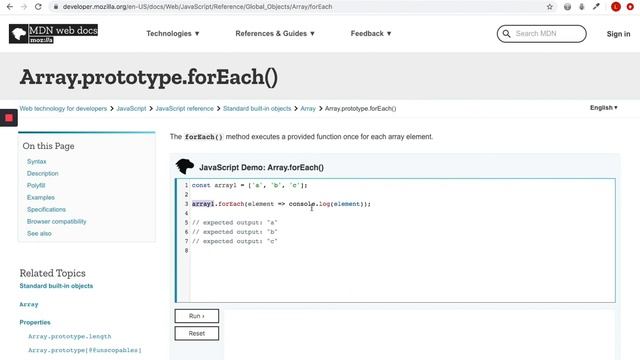This screenshot has height=360, width=640.
Task: Focus the browser address bar URL
Action: (198, 7)
